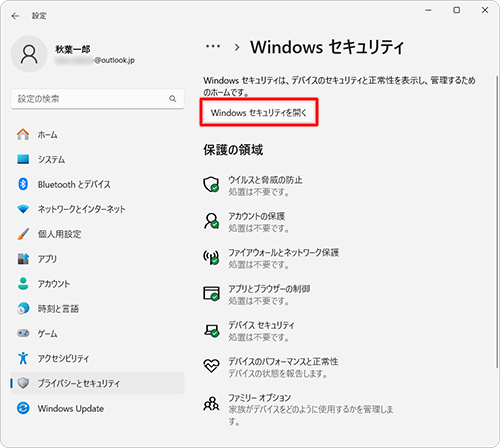
Task: Click the アプリ icon in sidebar
Action: point(23,259)
